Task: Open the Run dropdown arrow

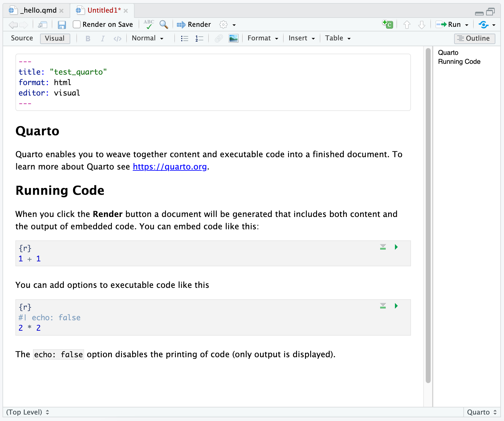Action: tap(467, 25)
